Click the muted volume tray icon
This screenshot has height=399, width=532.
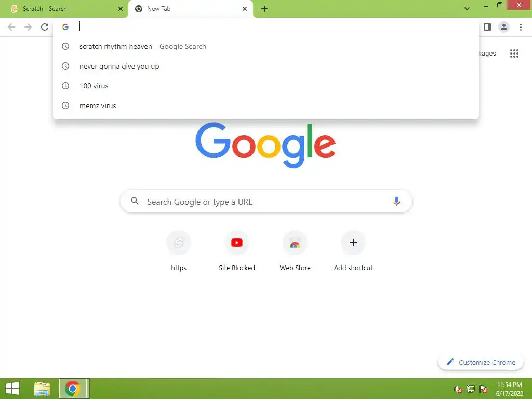[x=458, y=389]
